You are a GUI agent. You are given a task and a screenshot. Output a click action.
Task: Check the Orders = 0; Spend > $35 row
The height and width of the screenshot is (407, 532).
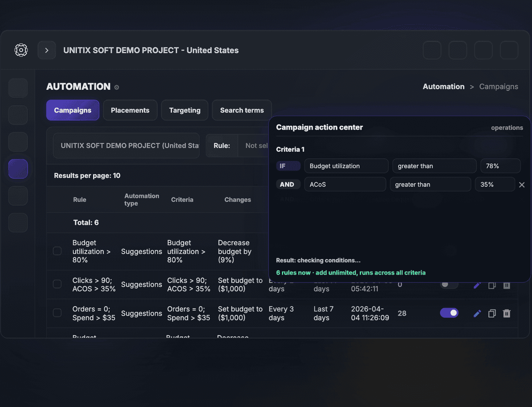(57, 313)
